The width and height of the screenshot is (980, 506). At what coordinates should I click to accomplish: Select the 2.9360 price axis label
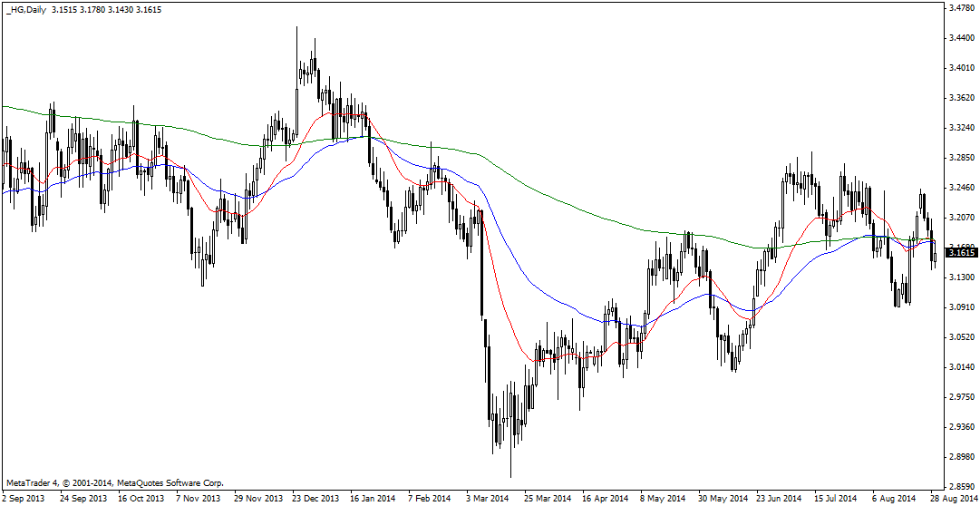(961, 427)
